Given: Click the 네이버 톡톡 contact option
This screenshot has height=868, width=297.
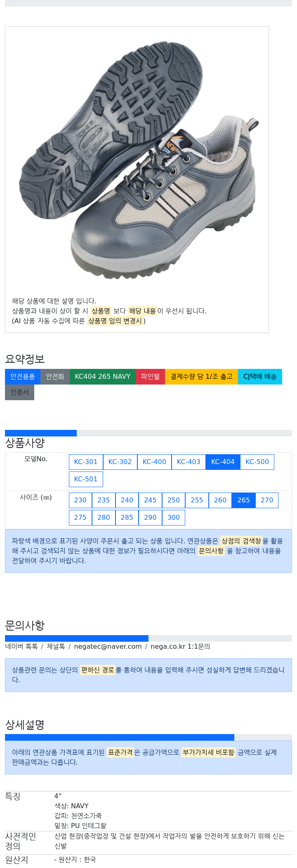Looking at the screenshot, I should click(x=21, y=647).
